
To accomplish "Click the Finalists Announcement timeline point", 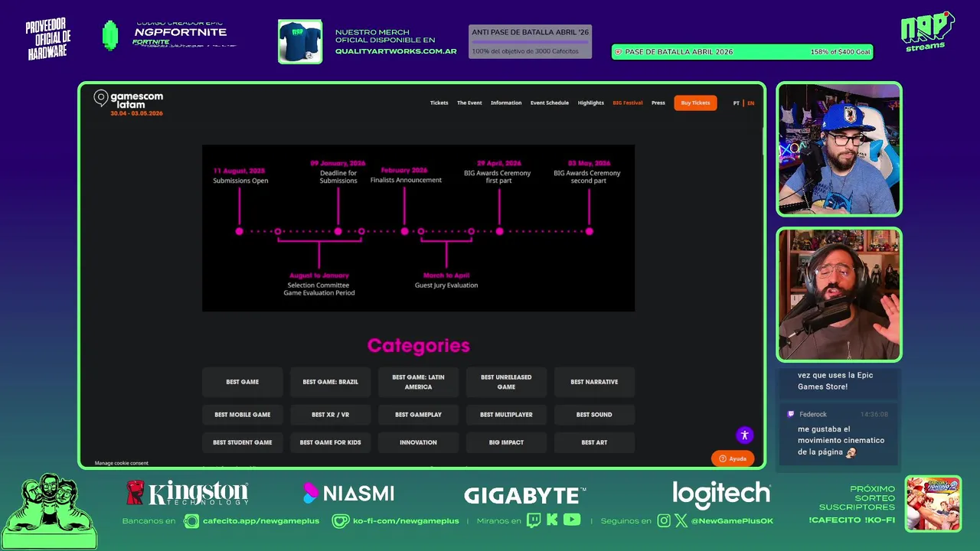I will [404, 231].
